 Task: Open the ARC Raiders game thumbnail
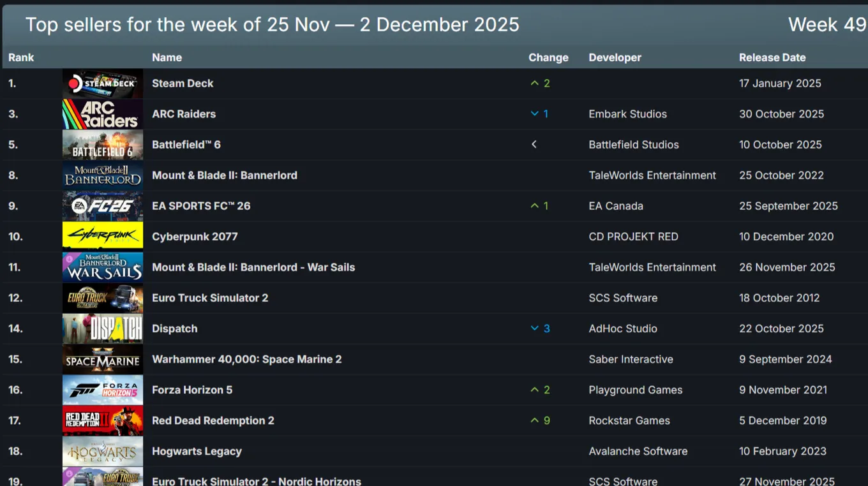103,114
